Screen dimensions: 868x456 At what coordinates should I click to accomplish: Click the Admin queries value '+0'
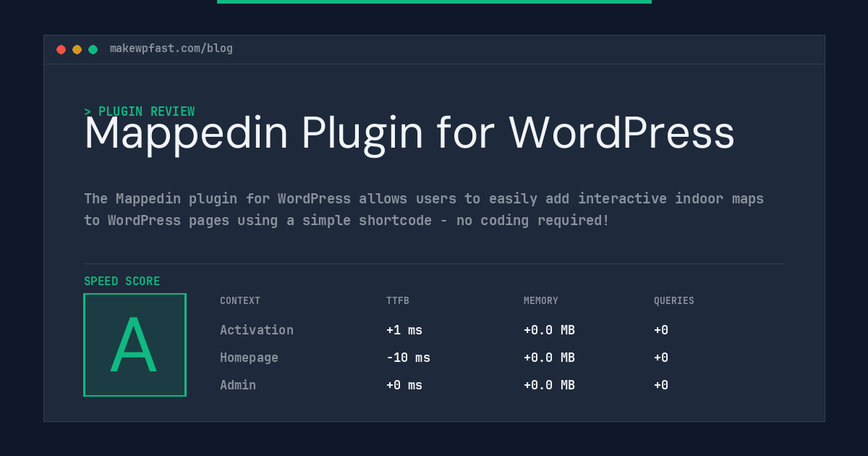point(661,385)
